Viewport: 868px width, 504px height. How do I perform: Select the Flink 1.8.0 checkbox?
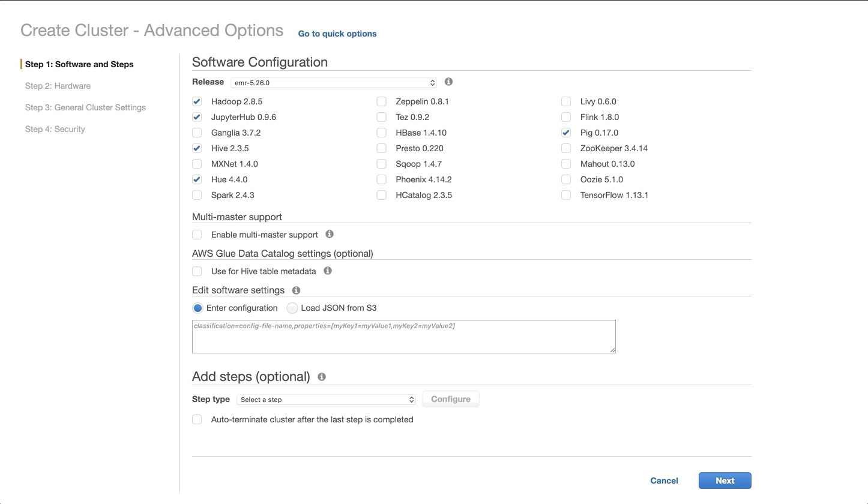[566, 117]
